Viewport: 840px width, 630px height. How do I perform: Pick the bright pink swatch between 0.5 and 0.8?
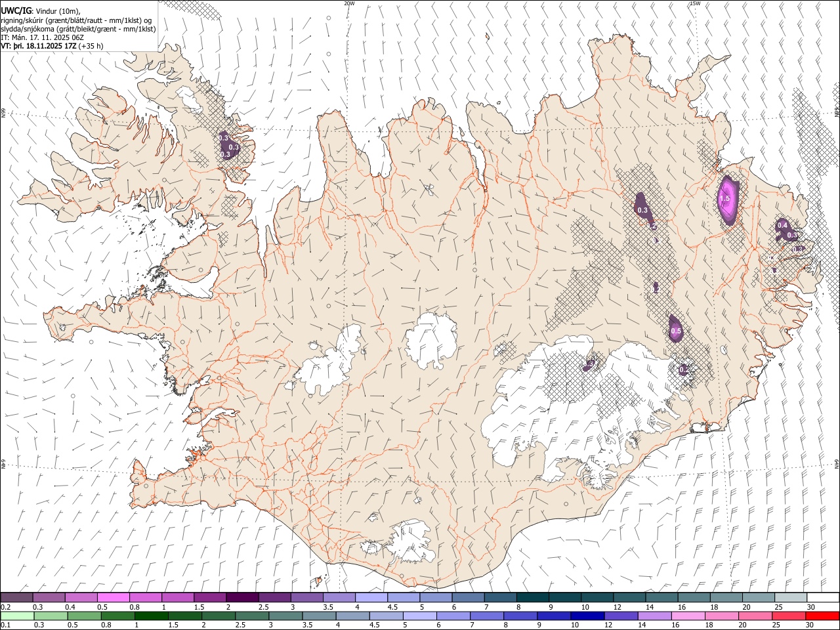coord(113,597)
